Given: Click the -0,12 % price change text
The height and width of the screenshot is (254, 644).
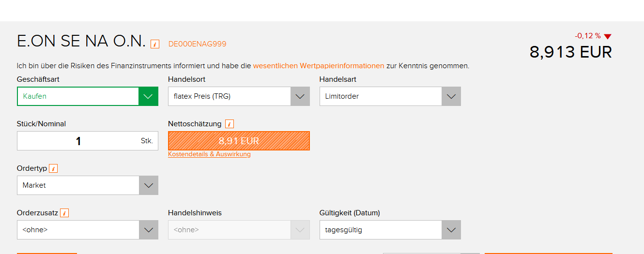Looking at the screenshot, I should (587, 36).
